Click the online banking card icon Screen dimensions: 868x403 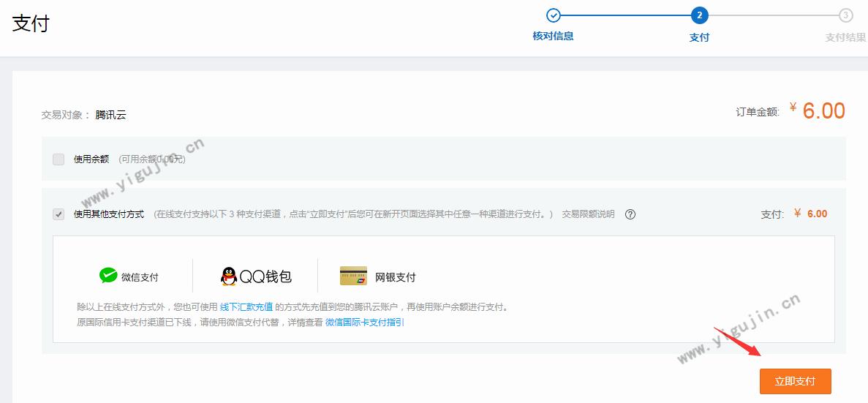pos(353,276)
